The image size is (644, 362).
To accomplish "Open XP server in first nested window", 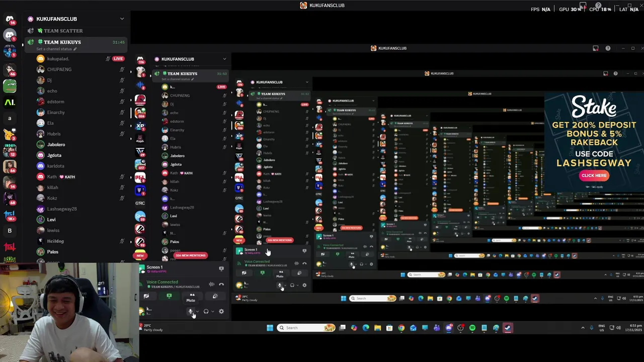I will (x=140, y=126).
